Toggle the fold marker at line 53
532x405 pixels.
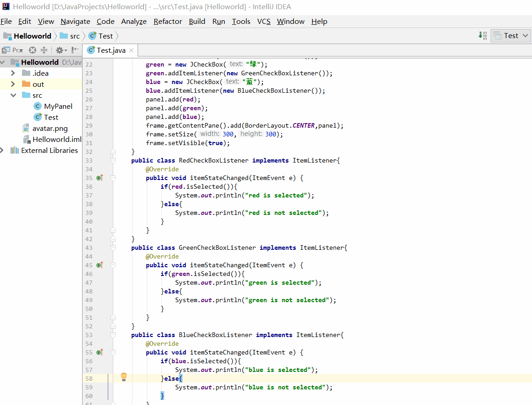[113, 335]
